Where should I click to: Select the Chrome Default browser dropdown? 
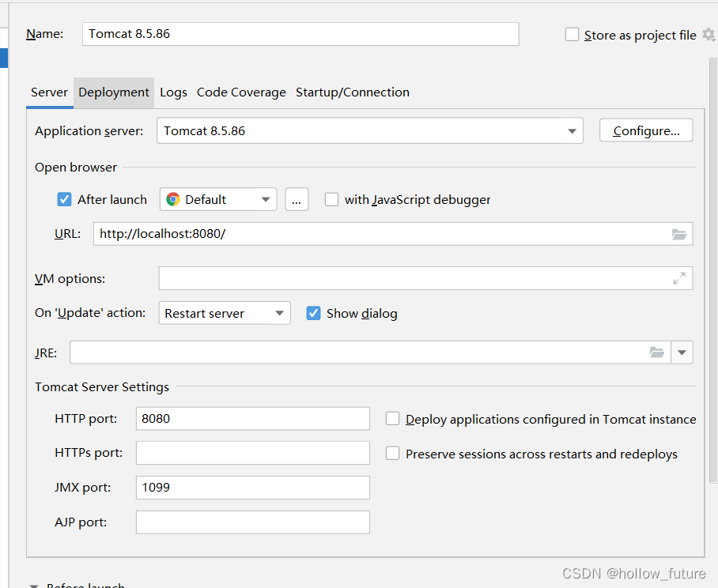[x=218, y=199]
